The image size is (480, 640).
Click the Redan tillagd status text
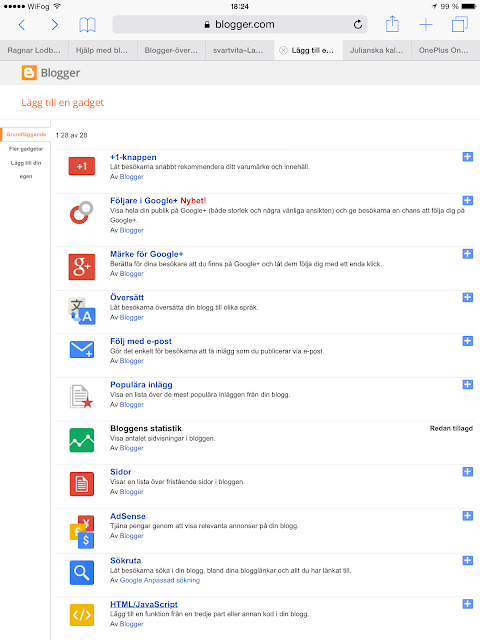(x=451, y=428)
